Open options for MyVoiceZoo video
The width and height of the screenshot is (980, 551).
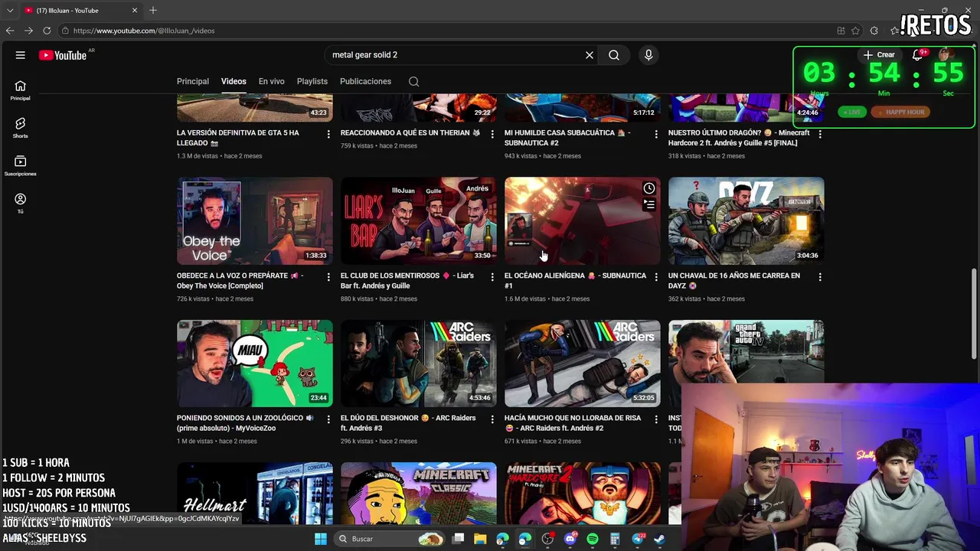[x=328, y=419]
